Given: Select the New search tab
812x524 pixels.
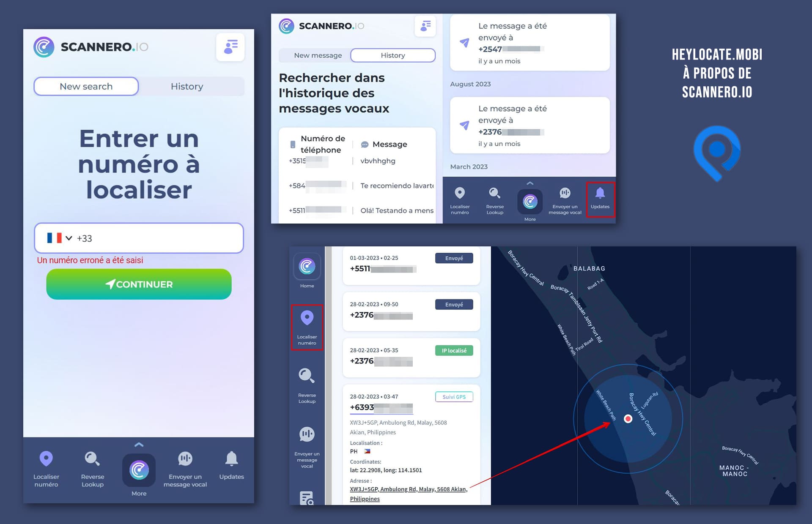Looking at the screenshot, I should tap(86, 86).
